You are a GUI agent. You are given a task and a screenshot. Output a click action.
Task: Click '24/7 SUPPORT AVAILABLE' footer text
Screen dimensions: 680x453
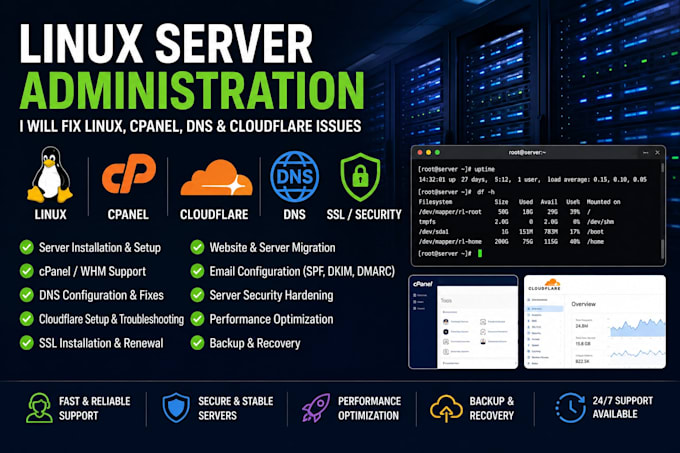coord(623,407)
